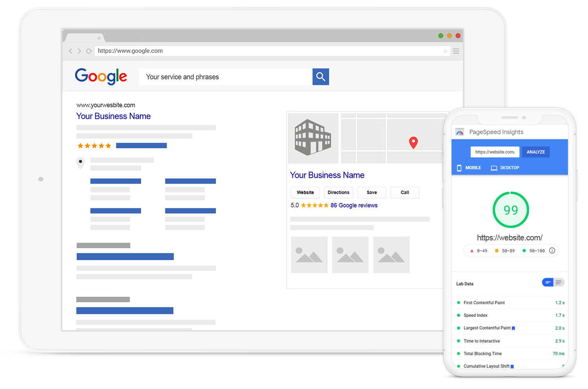588x389 pixels.
Task: Select the DESKTOP tab in PageSpeed Insights
Action: click(x=505, y=168)
